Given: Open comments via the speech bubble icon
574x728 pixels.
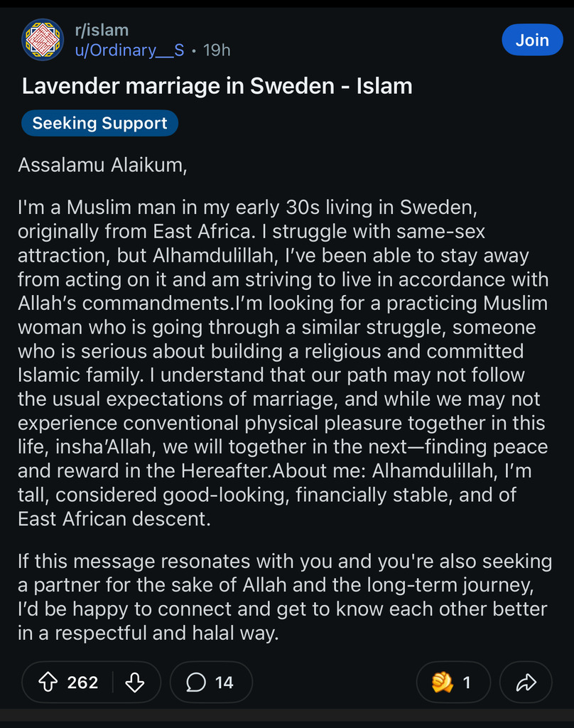Looking at the screenshot, I should coord(195,682).
